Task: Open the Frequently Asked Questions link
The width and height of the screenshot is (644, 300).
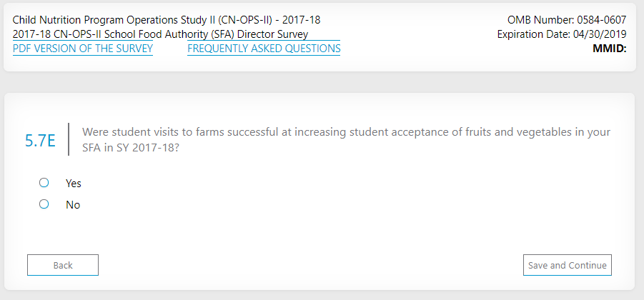Action: point(264,49)
